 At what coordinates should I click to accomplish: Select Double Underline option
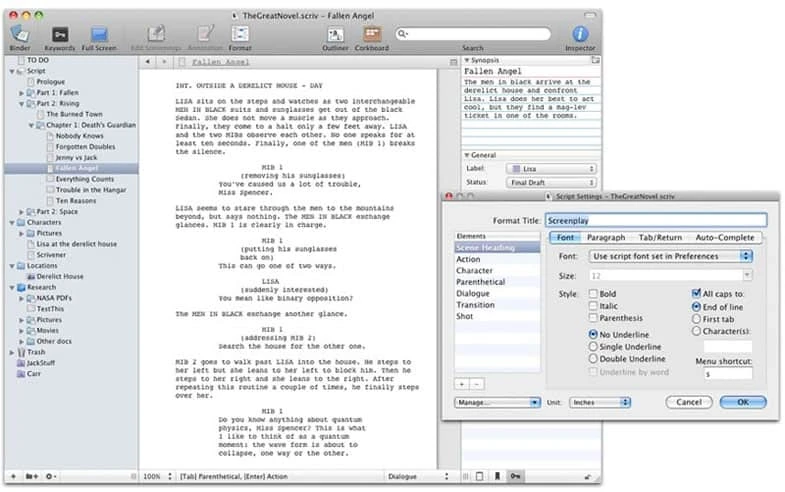(593, 358)
